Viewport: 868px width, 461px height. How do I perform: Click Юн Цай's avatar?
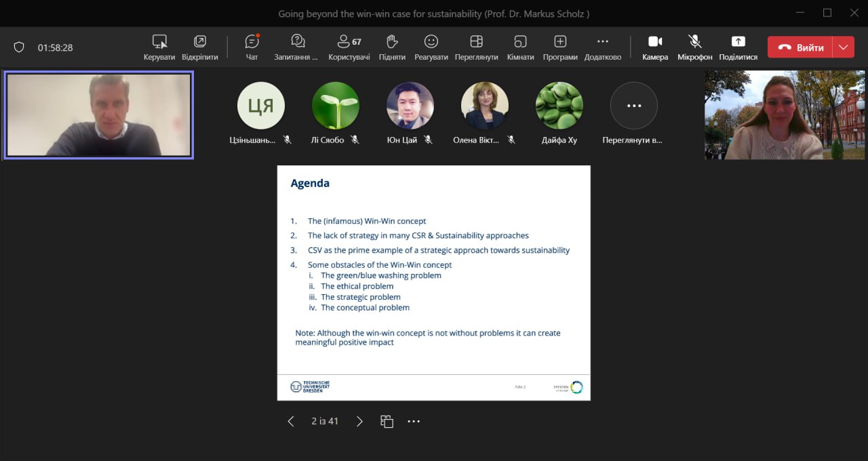click(x=410, y=105)
